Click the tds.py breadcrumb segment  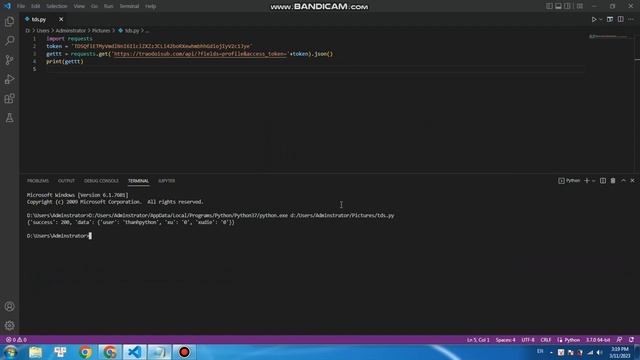click(129, 31)
